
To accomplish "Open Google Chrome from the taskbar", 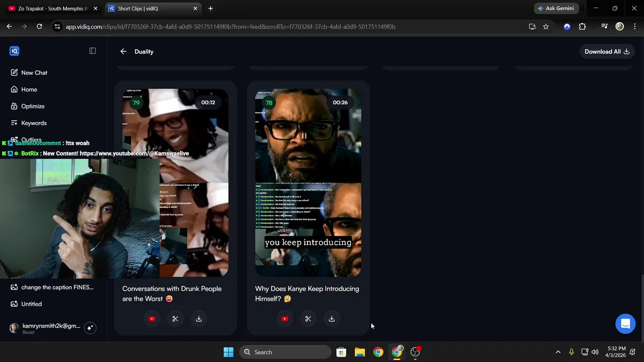I will (378, 352).
